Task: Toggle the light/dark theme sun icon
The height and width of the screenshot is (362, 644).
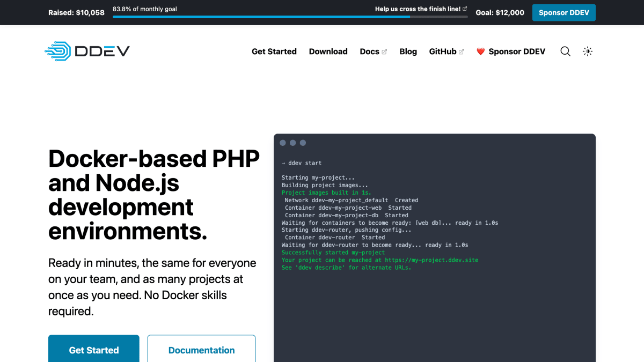Action: tap(588, 51)
